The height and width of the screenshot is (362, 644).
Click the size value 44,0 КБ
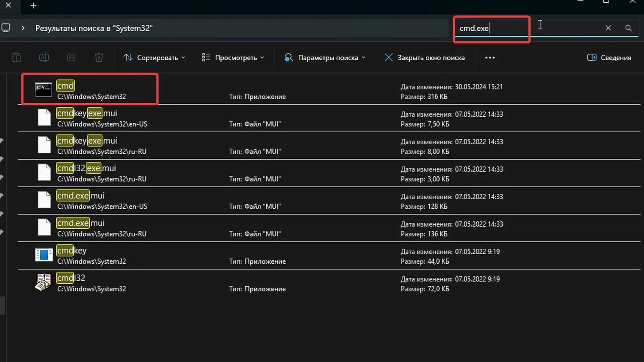[438, 261]
